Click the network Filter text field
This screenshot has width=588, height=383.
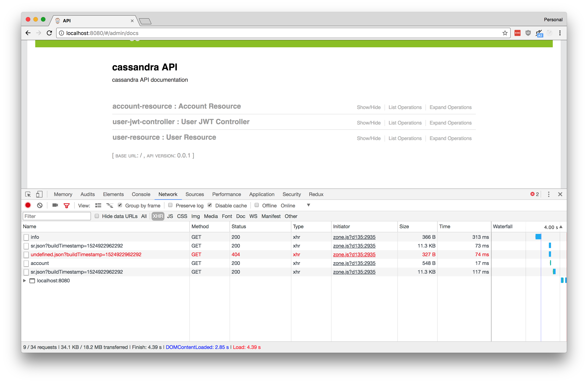[x=57, y=216]
